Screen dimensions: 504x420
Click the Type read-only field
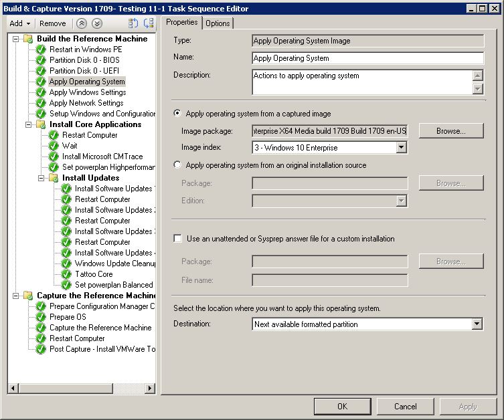point(367,41)
